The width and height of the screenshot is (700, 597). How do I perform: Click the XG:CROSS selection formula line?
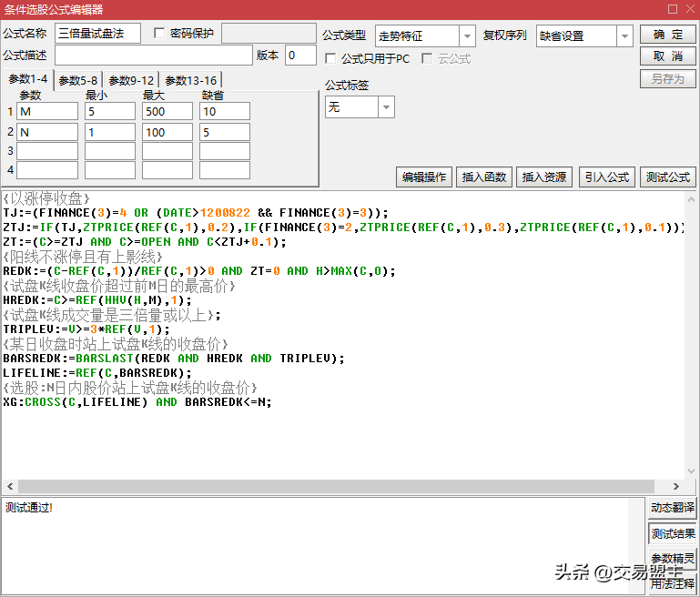point(137,402)
